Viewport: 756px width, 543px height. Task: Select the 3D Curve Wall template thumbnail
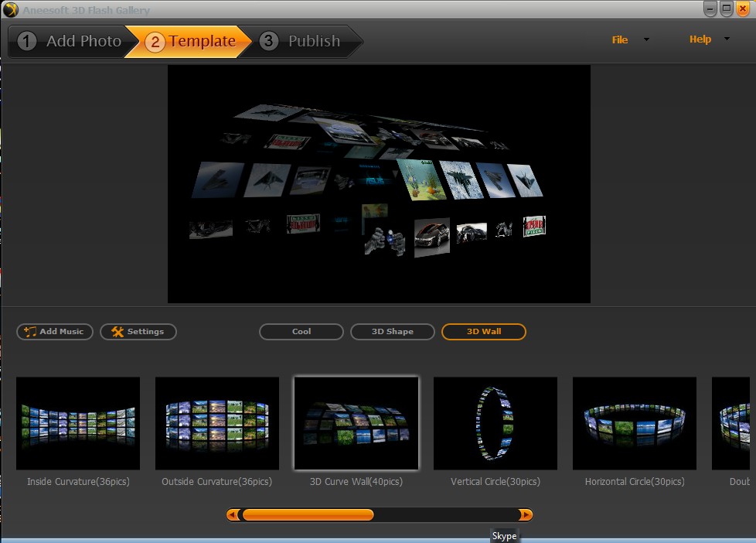tap(356, 423)
